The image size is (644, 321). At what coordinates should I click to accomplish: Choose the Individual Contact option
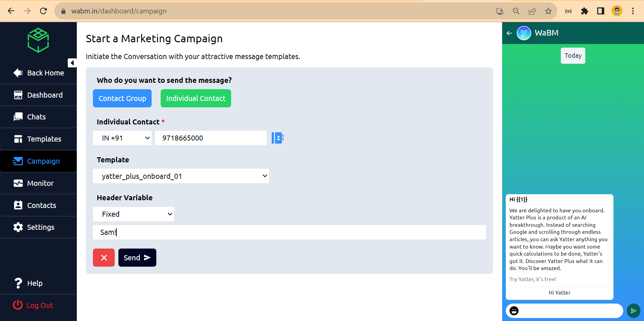coord(196,98)
